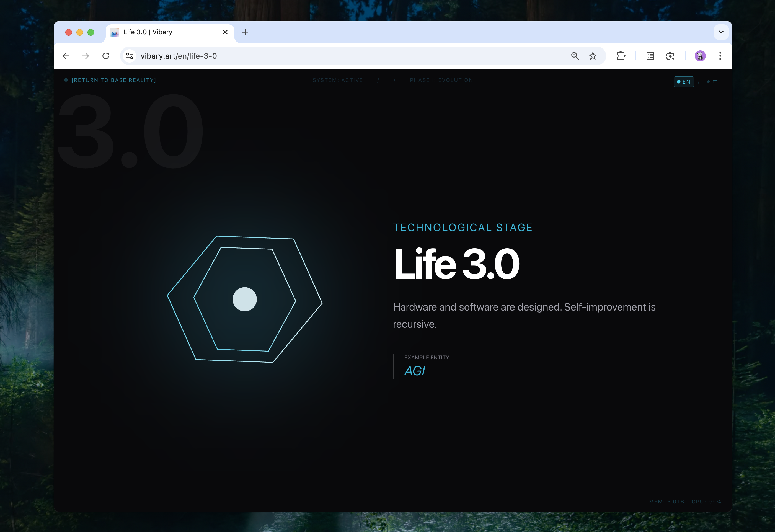775x532 pixels.
Task: Switch language to Chinese 中 toggle
Action: [x=714, y=82]
